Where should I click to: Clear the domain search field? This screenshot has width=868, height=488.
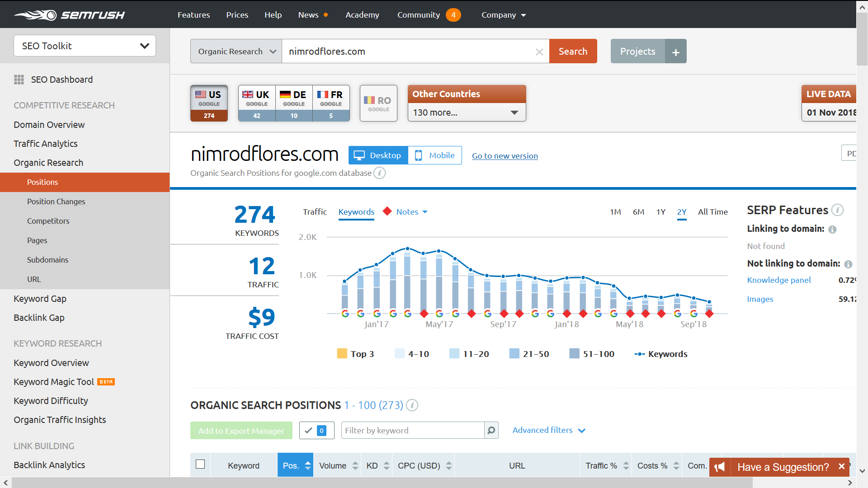coord(539,52)
